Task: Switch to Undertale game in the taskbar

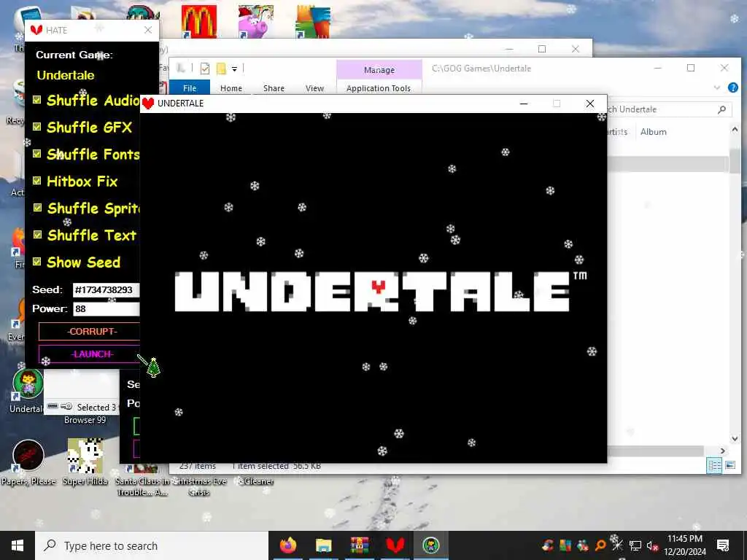Action: (430, 545)
